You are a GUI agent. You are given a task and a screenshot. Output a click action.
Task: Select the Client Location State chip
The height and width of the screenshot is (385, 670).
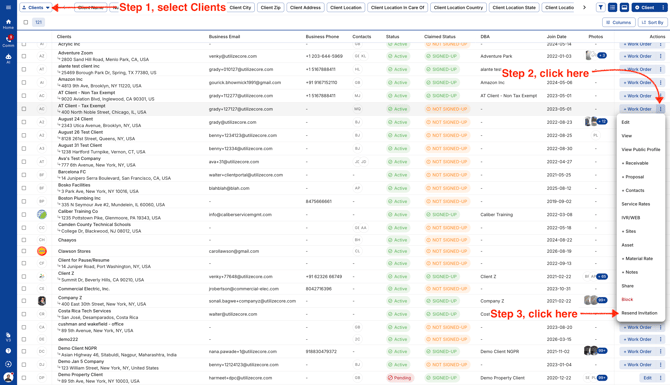click(x=514, y=7)
